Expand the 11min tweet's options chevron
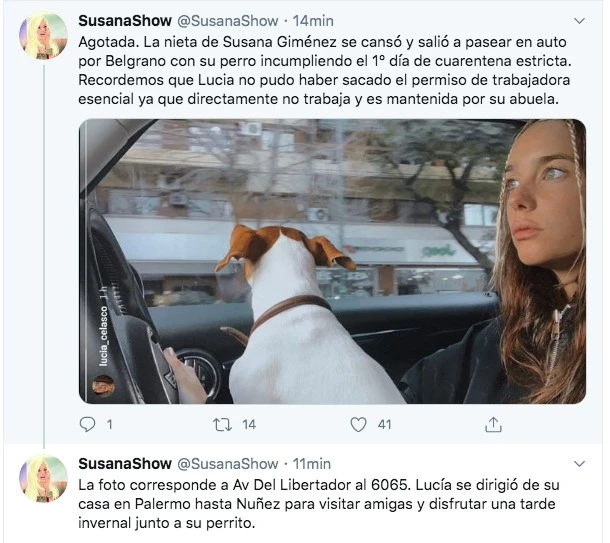 pyautogui.click(x=579, y=464)
